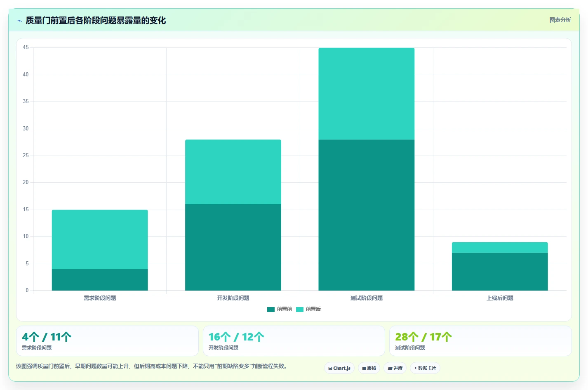The image size is (588, 390).
Task: Click the 开发阶段问题 dark 前置前 bar segment
Action: (x=233, y=247)
